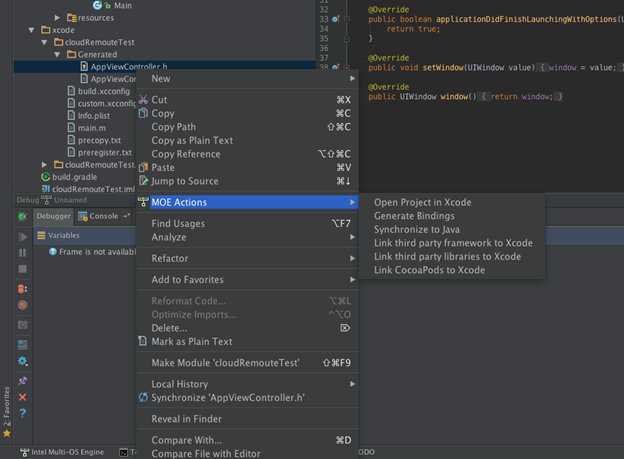
Task: Click the clipboard icon beside Copy
Action: 143,113
